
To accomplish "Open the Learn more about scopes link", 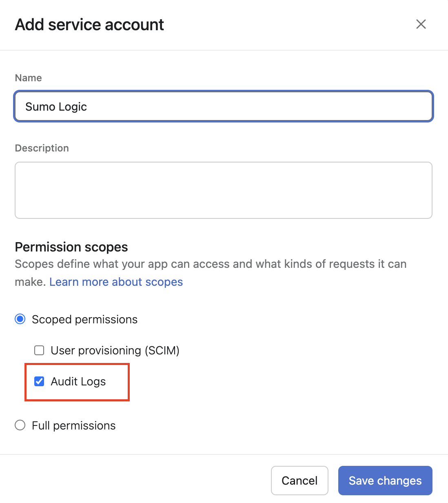I will (x=116, y=282).
